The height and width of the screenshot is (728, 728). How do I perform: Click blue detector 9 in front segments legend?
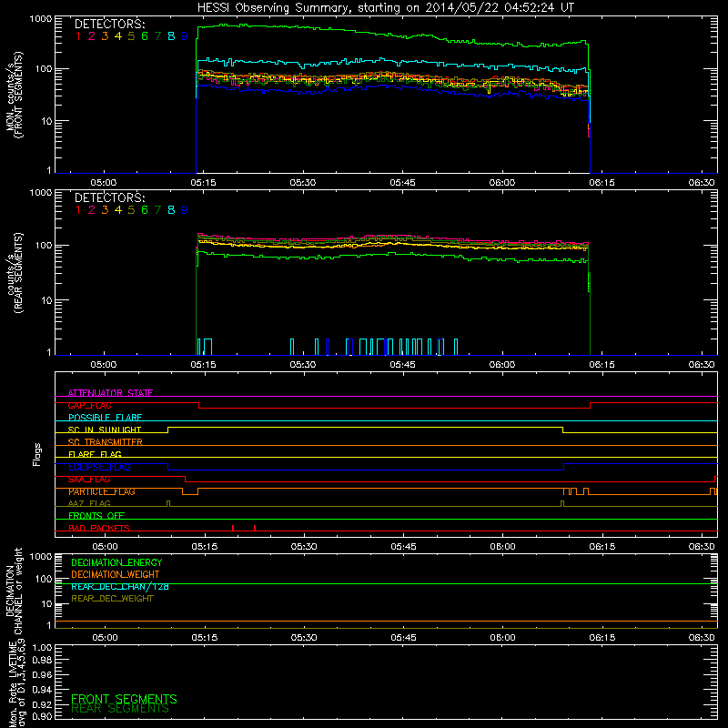pos(185,36)
